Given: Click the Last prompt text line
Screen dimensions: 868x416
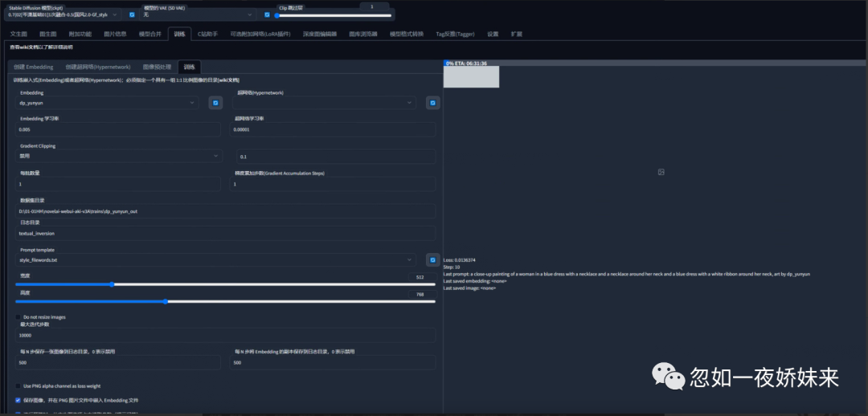Looking at the screenshot, I should coord(627,275).
